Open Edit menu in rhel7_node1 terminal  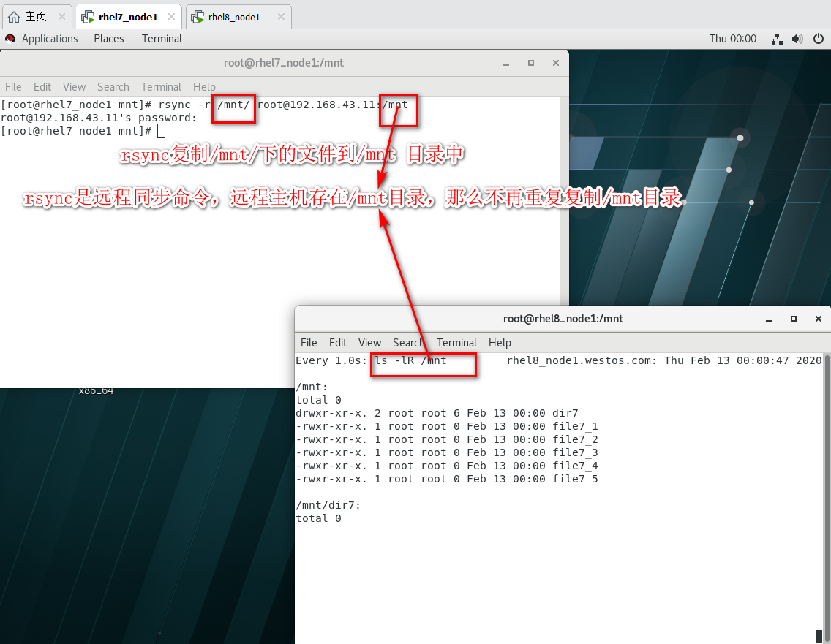(42, 87)
